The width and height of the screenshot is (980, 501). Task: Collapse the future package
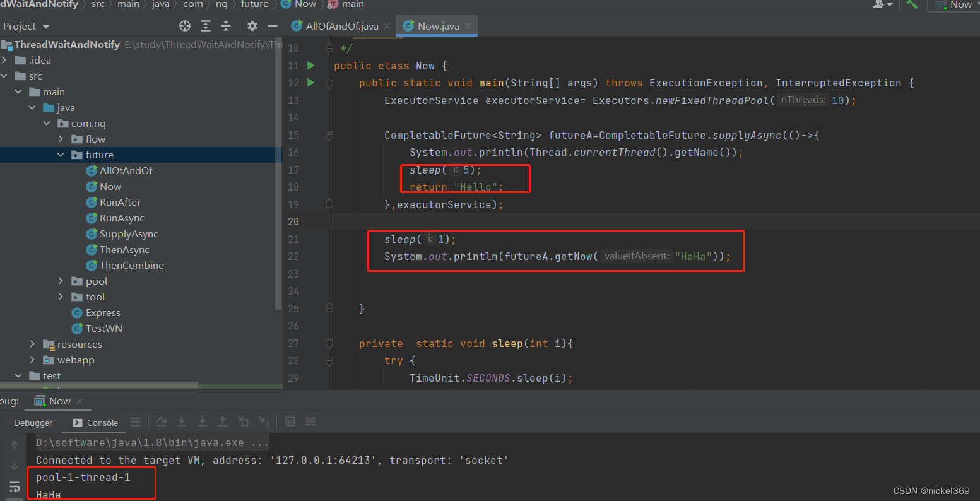click(x=61, y=155)
